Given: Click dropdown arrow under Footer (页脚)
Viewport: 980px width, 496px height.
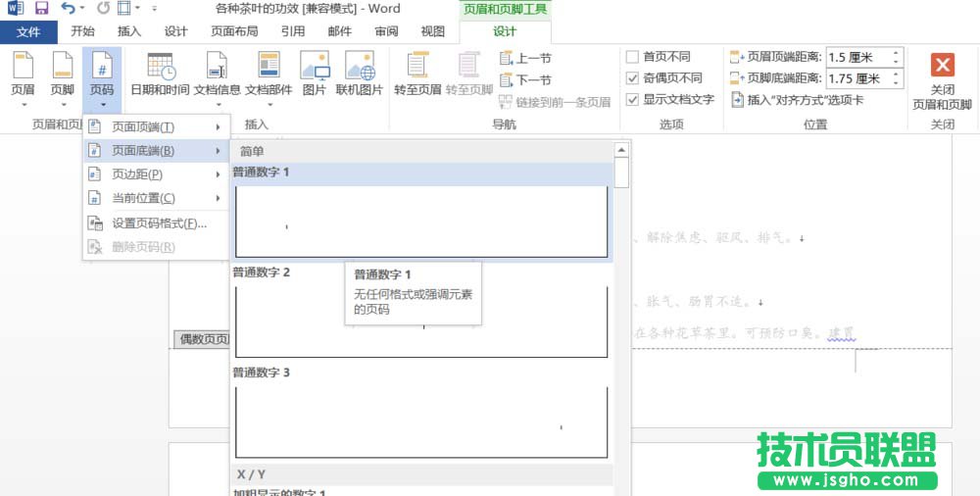Looking at the screenshot, I should coord(63,105).
